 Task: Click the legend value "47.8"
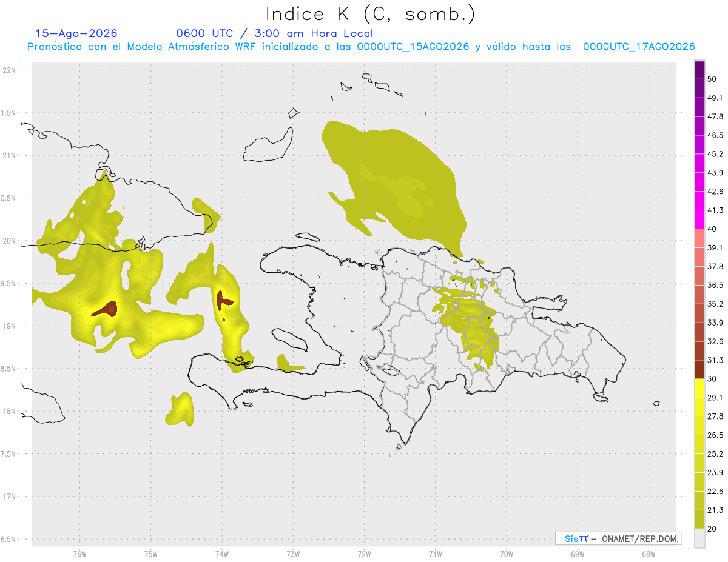(x=715, y=116)
